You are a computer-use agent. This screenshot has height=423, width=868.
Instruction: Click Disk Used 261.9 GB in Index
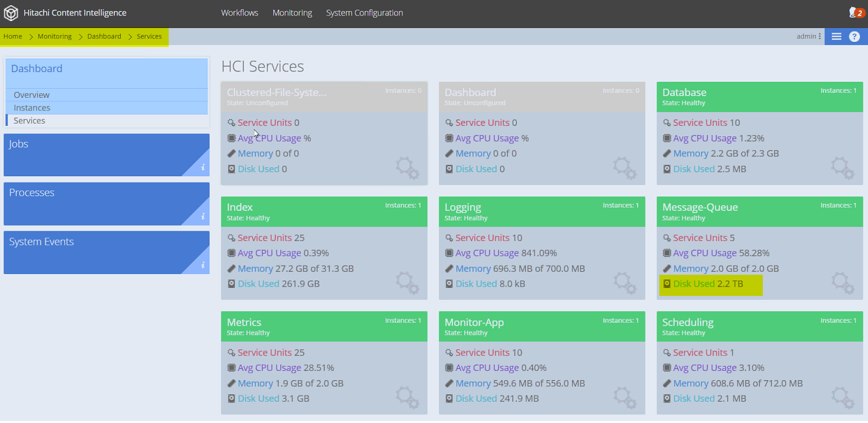(x=278, y=283)
